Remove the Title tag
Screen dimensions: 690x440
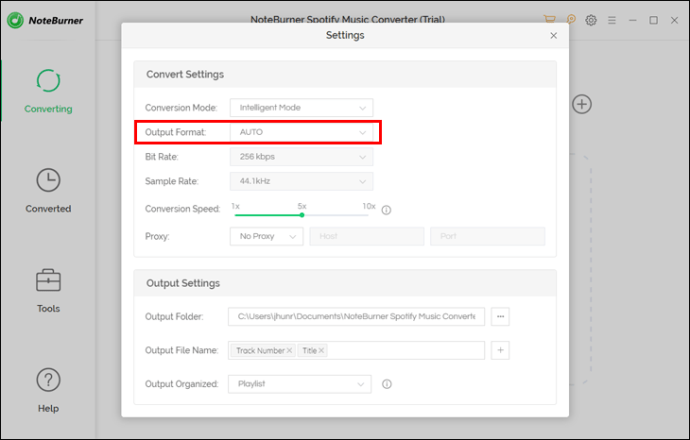[x=322, y=351]
